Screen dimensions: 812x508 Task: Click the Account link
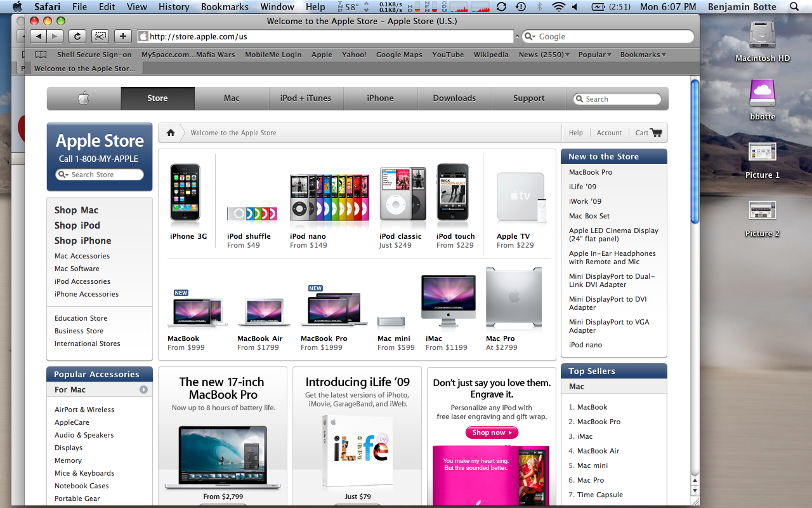point(609,133)
